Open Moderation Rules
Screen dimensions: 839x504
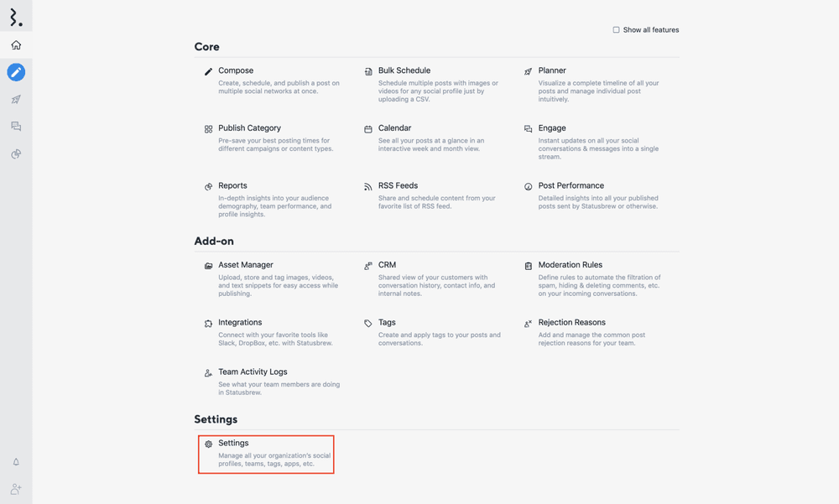tap(570, 265)
